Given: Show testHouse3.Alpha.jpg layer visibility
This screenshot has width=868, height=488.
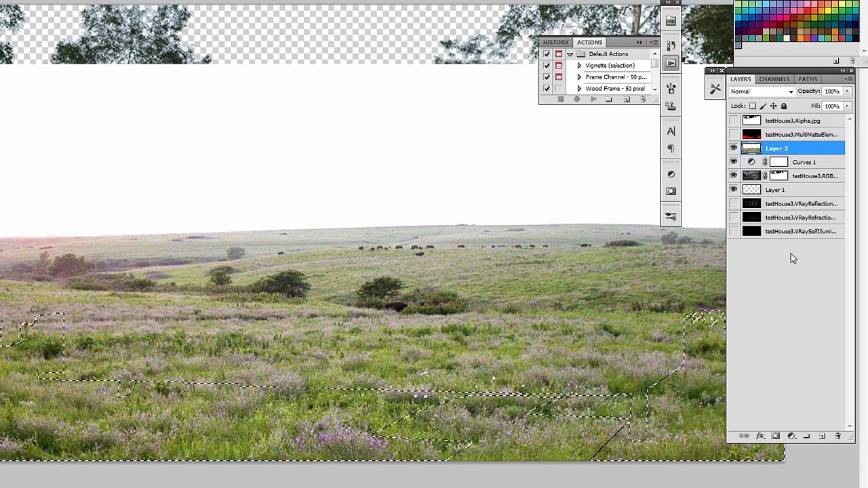Looking at the screenshot, I should (733, 121).
